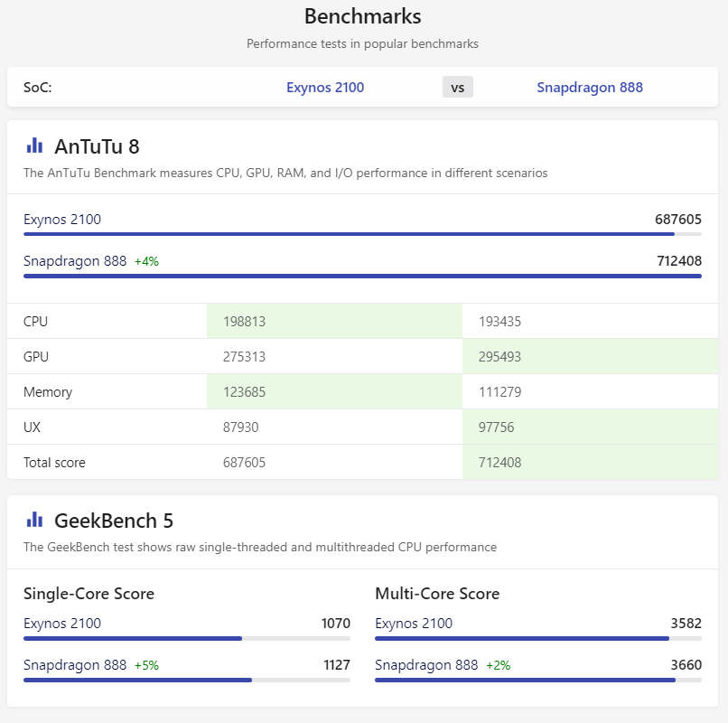Click the CPU value 198813

244,322
